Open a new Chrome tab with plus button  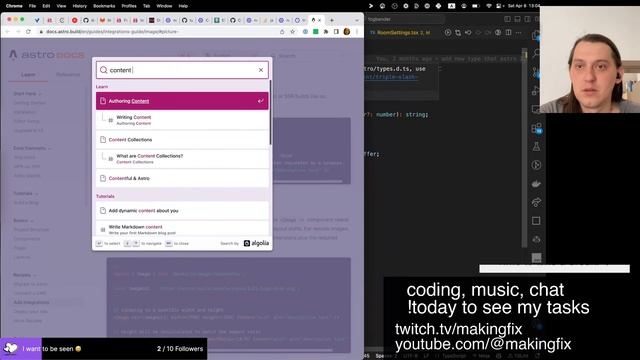[332, 20]
